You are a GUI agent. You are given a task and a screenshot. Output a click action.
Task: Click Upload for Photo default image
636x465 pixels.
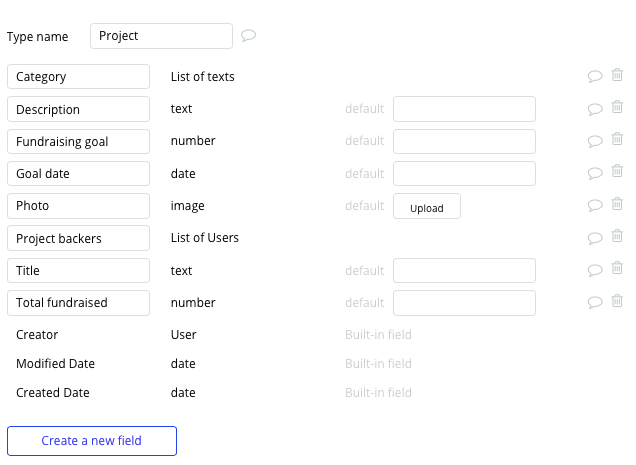427,206
